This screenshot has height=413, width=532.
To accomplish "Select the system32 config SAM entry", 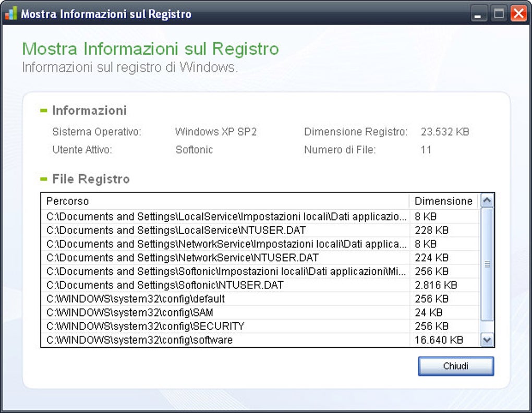I will 209,312.
